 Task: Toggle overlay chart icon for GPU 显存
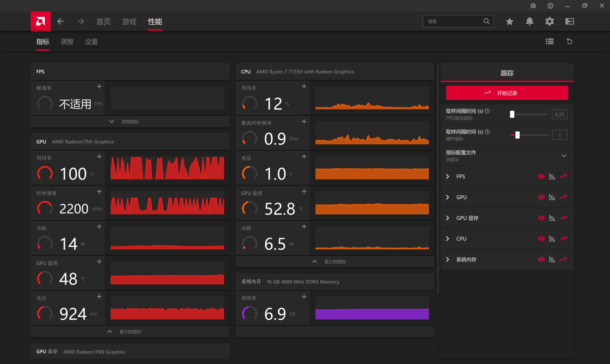point(552,218)
